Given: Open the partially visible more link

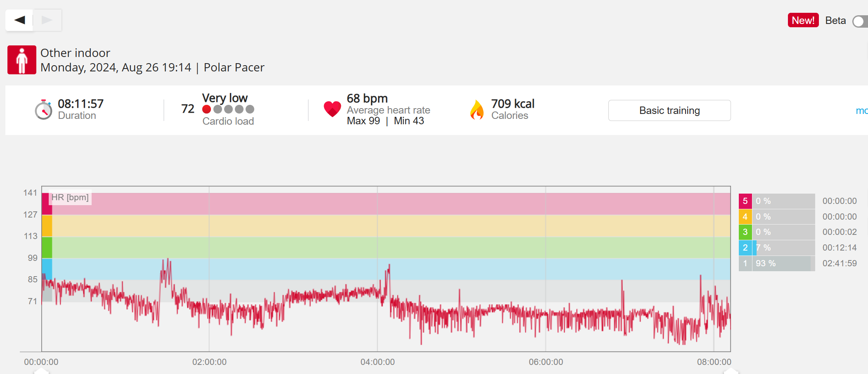Looking at the screenshot, I should point(861,111).
